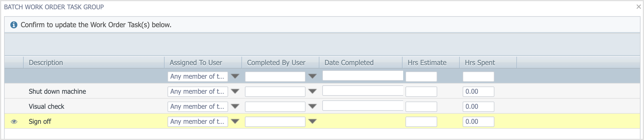Open the batch header Assigned To User dropdown arrow
The image size is (644, 140).
coord(235,76)
